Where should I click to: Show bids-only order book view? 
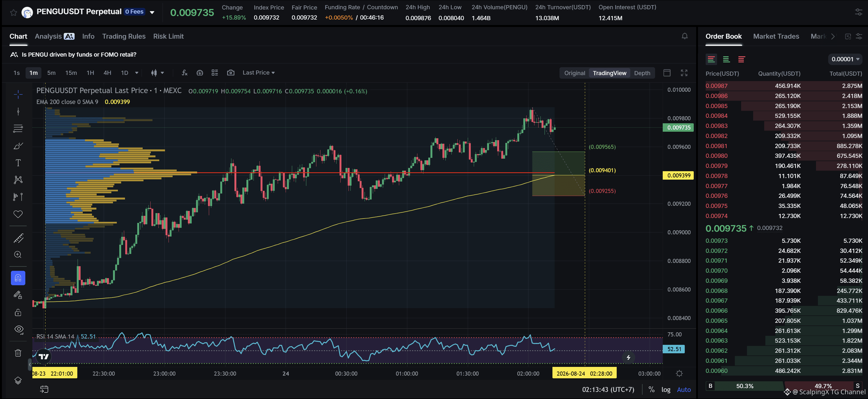click(x=726, y=59)
